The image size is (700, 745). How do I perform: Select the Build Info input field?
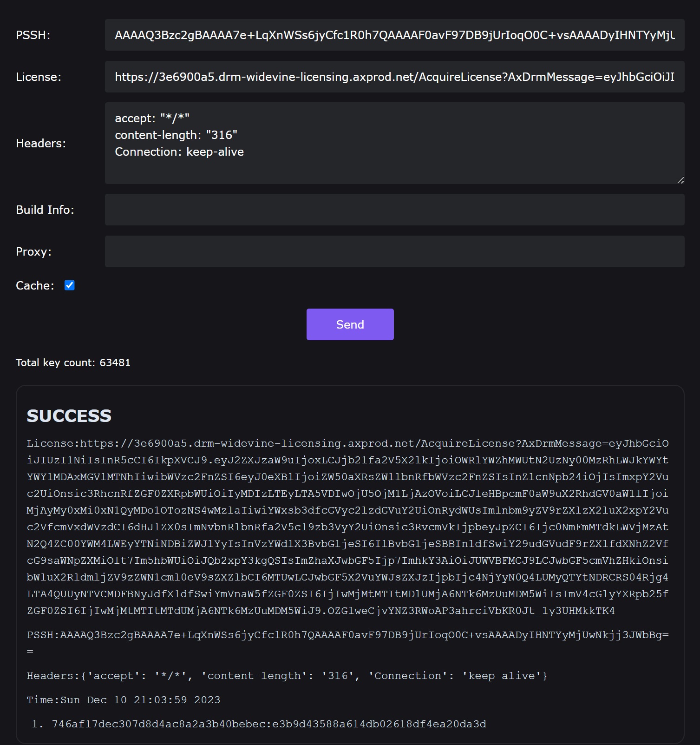[x=394, y=210]
